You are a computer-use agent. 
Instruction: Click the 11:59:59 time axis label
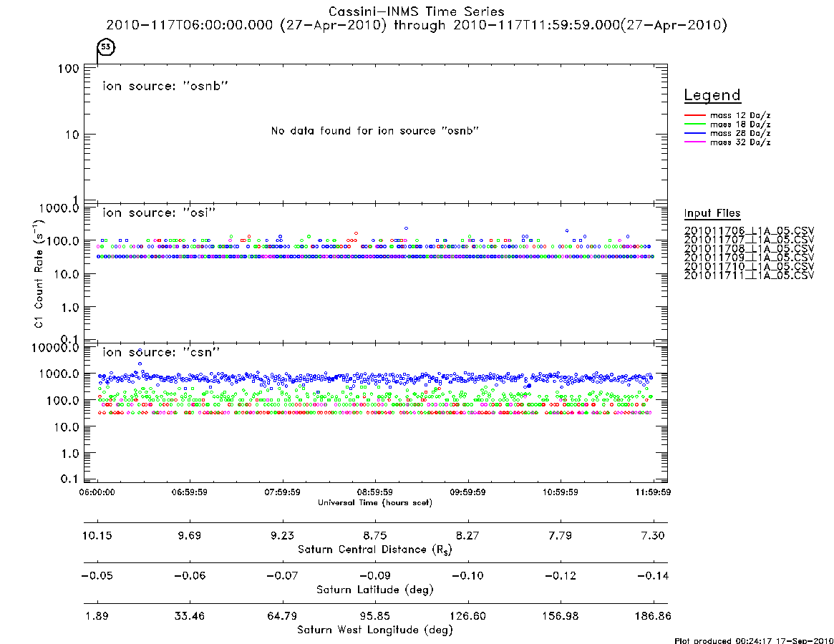click(653, 492)
